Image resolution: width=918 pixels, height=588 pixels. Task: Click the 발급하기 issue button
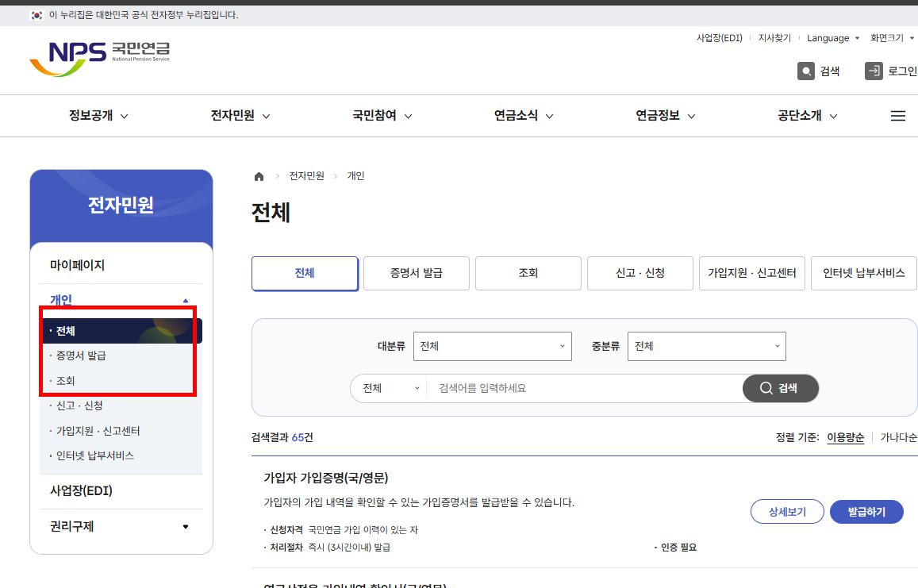[866, 511]
